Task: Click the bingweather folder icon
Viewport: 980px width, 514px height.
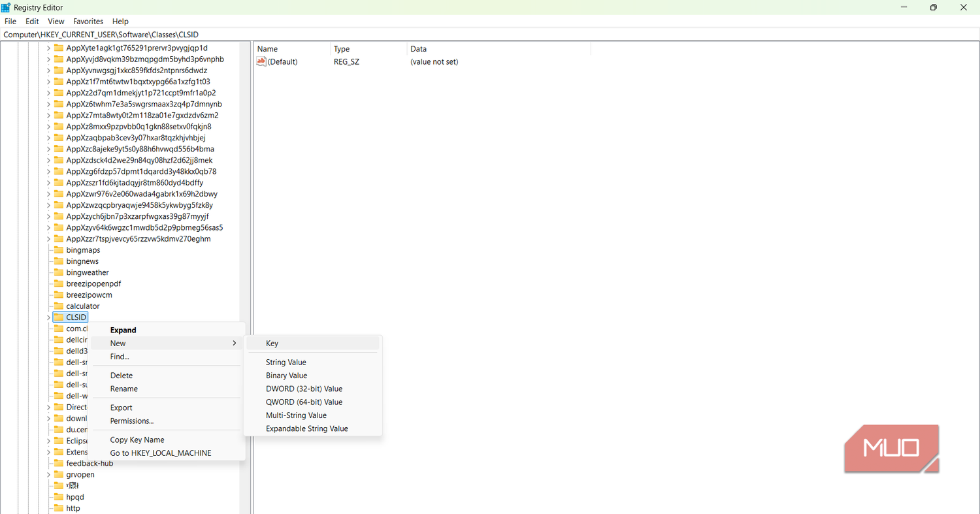Action: (x=58, y=272)
